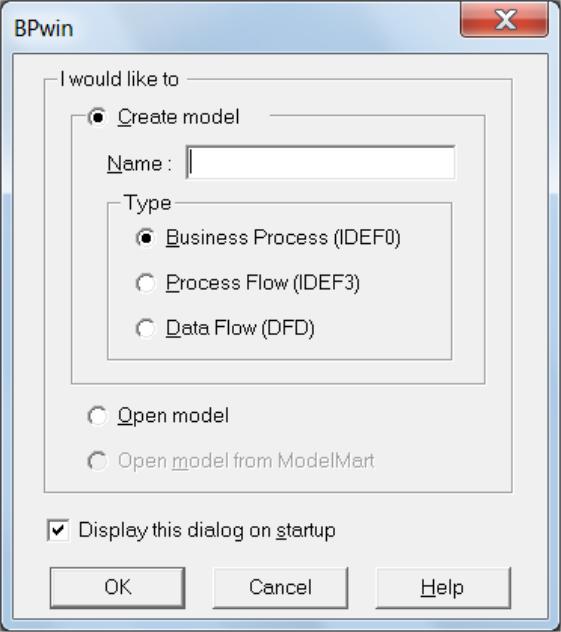The height and width of the screenshot is (632, 561).
Task: Toggle Display this dialog on startup checkbox
Action: [x=58, y=530]
